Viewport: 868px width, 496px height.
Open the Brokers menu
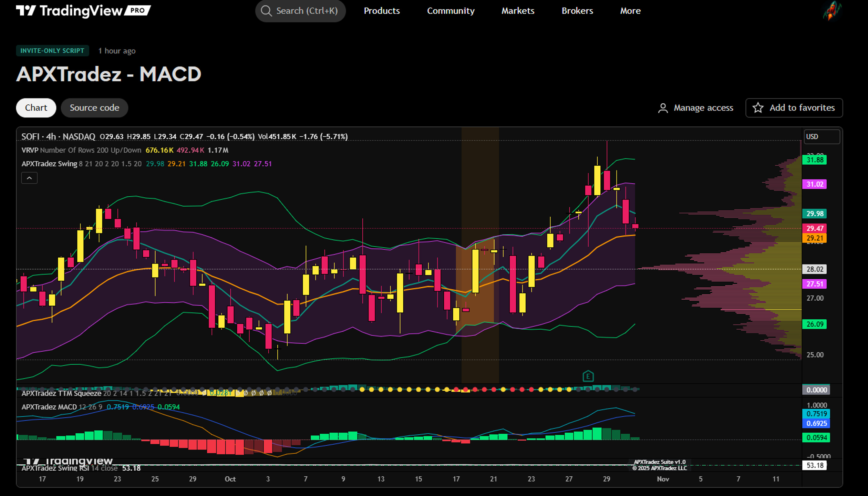577,11
